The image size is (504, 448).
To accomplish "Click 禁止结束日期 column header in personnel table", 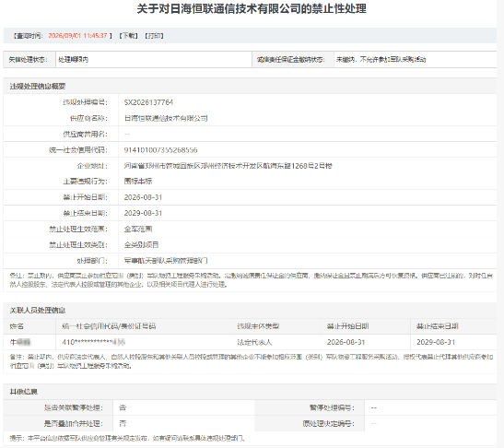I will pyautogui.click(x=438, y=326).
